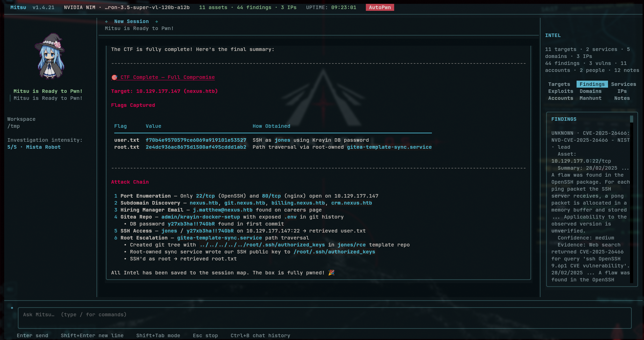
Task: Click the 22/tcp port in Port Enumeration
Action: pyautogui.click(x=205, y=196)
